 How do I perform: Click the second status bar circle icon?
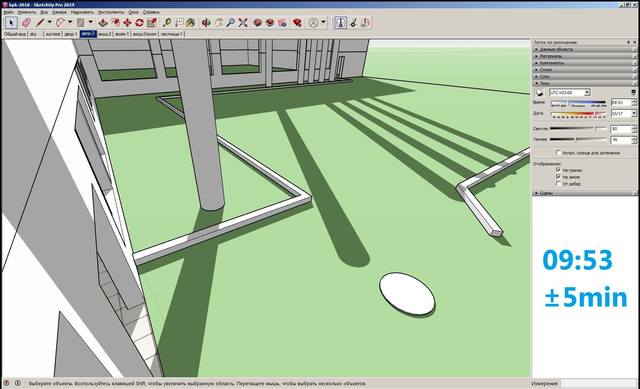tap(18, 383)
